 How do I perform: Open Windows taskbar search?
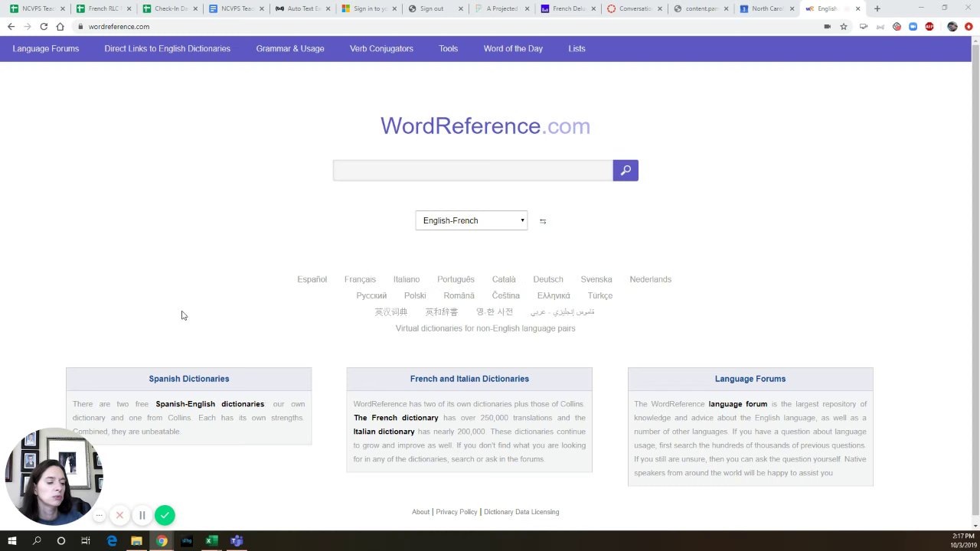pyautogui.click(x=37, y=541)
